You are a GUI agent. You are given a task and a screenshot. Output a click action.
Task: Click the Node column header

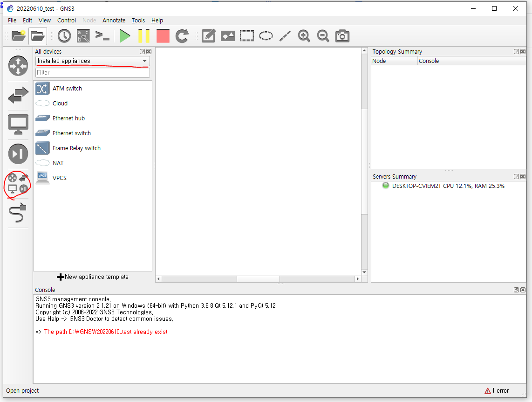coord(394,61)
